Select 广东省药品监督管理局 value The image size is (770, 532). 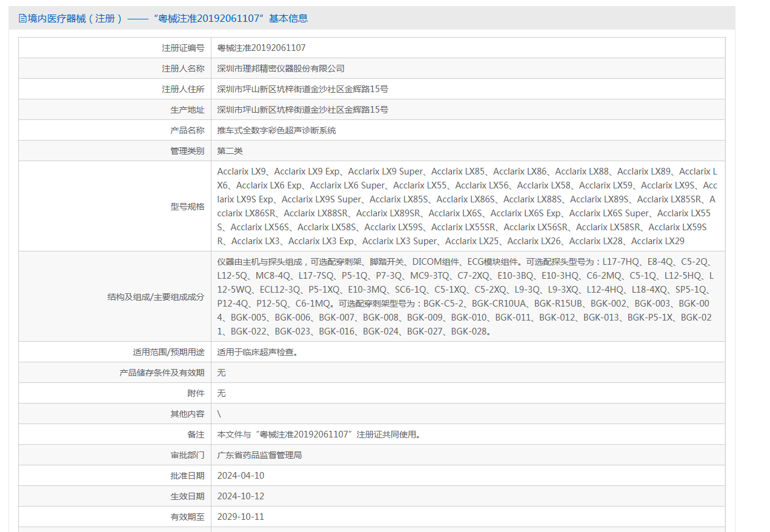[x=260, y=455]
